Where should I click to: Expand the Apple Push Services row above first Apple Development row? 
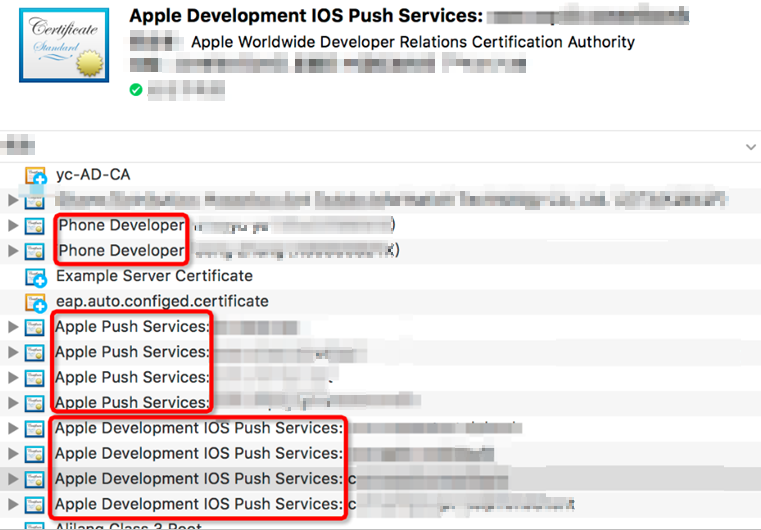click(13, 403)
